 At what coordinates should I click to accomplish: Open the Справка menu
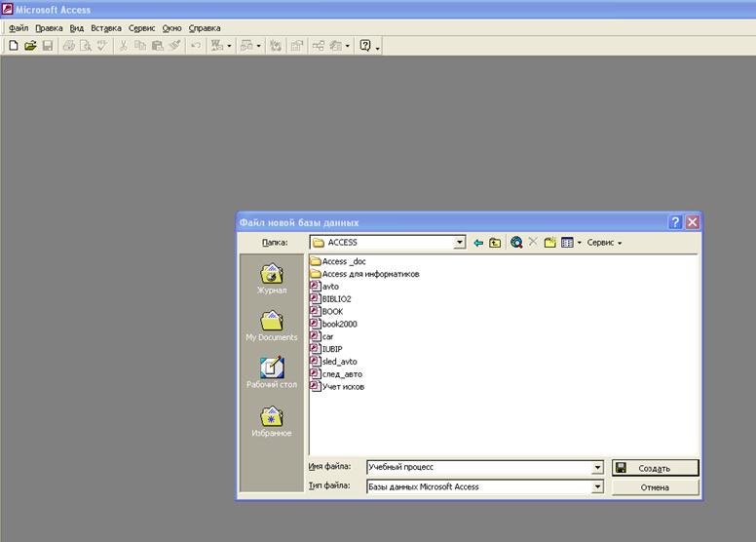205,28
